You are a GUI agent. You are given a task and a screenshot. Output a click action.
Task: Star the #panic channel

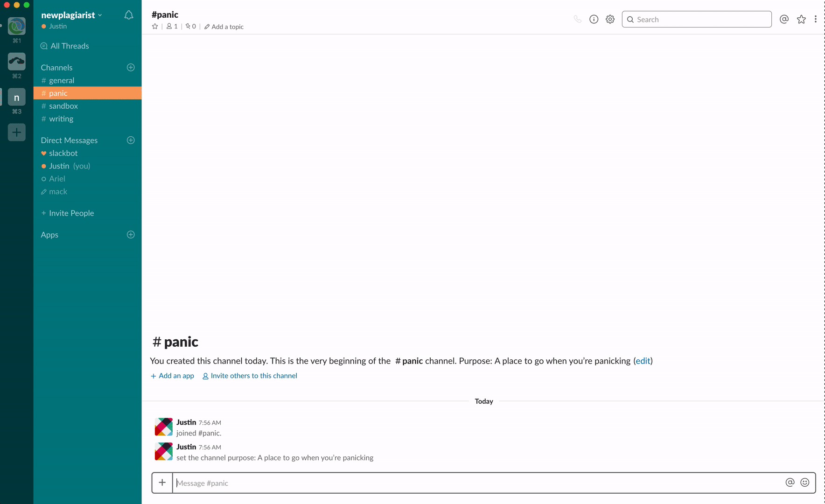[x=155, y=27]
